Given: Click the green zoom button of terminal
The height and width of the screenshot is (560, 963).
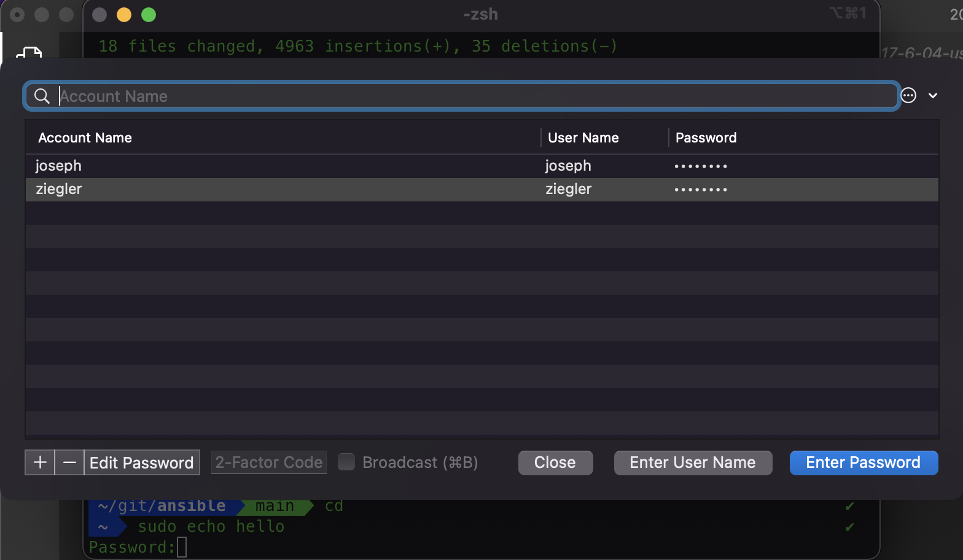Looking at the screenshot, I should (149, 15).
